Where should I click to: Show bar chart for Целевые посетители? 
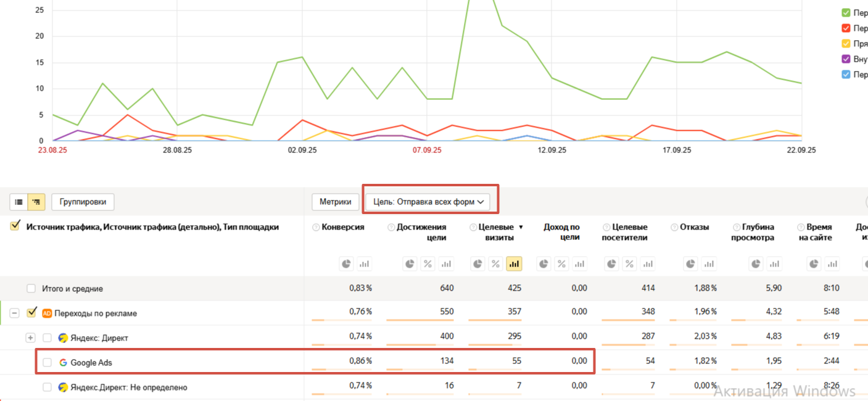click(x=647, y=264)
